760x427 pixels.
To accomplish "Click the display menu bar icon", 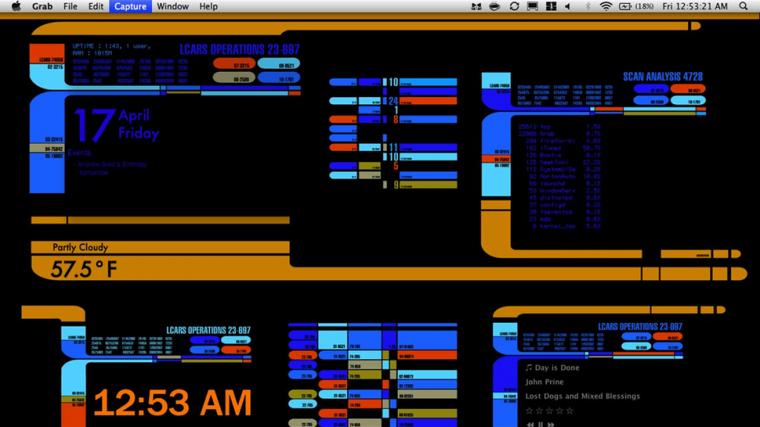I will (533, 6).
